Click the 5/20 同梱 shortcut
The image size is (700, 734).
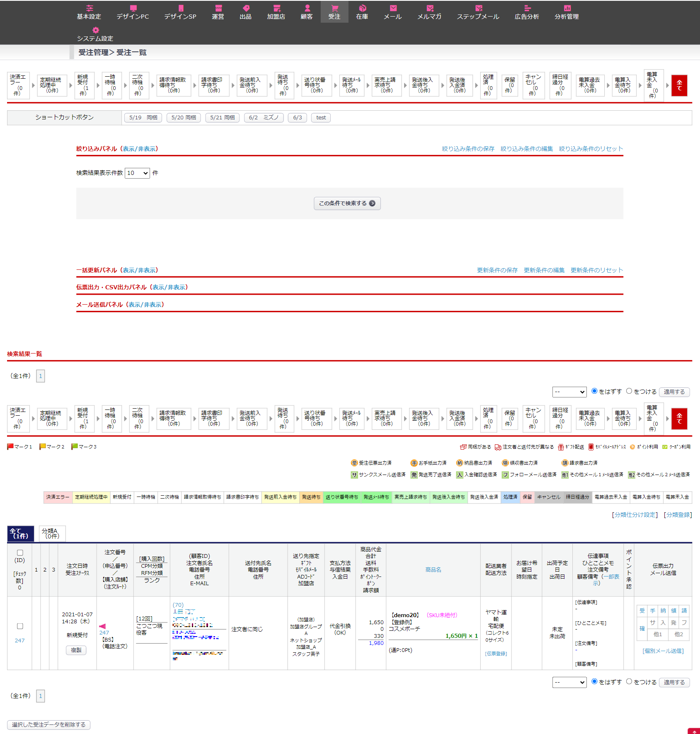coord(184,118)
